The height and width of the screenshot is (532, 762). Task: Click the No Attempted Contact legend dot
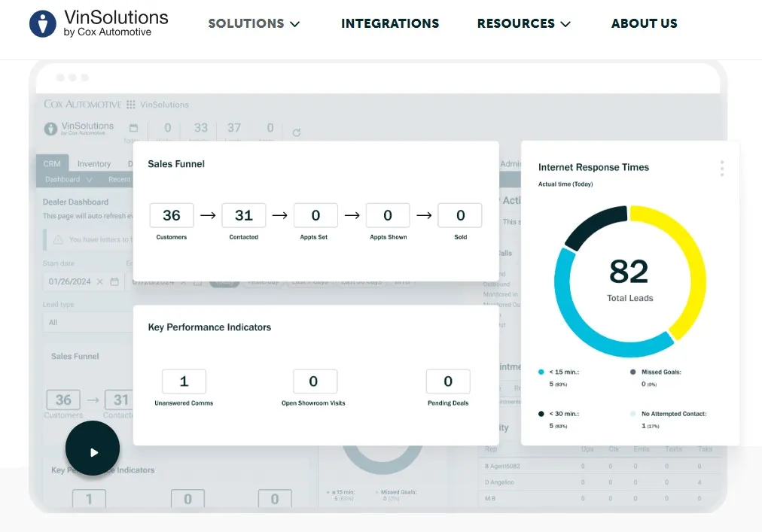coord(632,414)
